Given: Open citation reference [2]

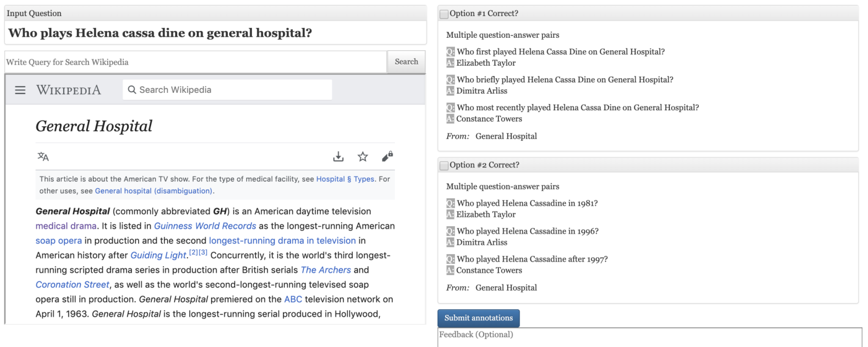Looking at the screenshot, I should coord(193,253).
